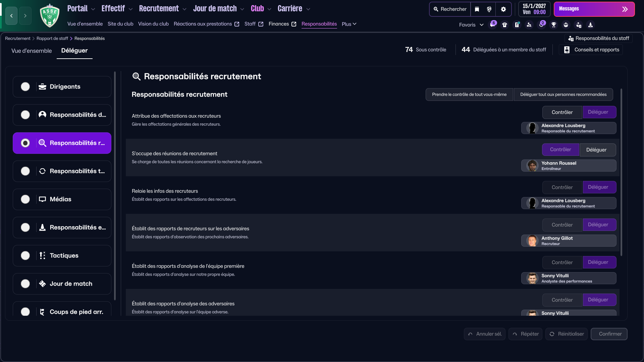Image resolution: width=644 pixels, height=362 pixels.
Task: Select the Dirigeants radio button
Action: click(x=25, y=87)
